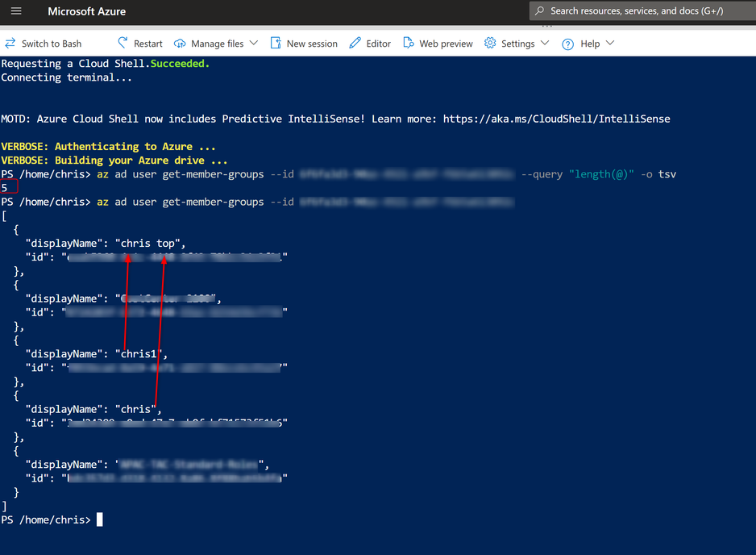This screenshot has width=756, height=555.
Task: Click the Editor pencil icon
Action: 355,43
